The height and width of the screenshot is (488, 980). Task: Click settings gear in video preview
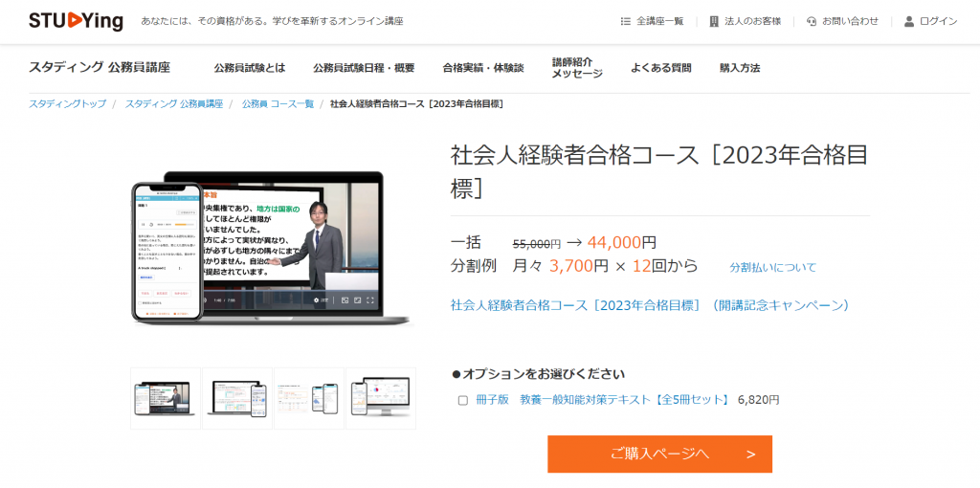(316, 299)
